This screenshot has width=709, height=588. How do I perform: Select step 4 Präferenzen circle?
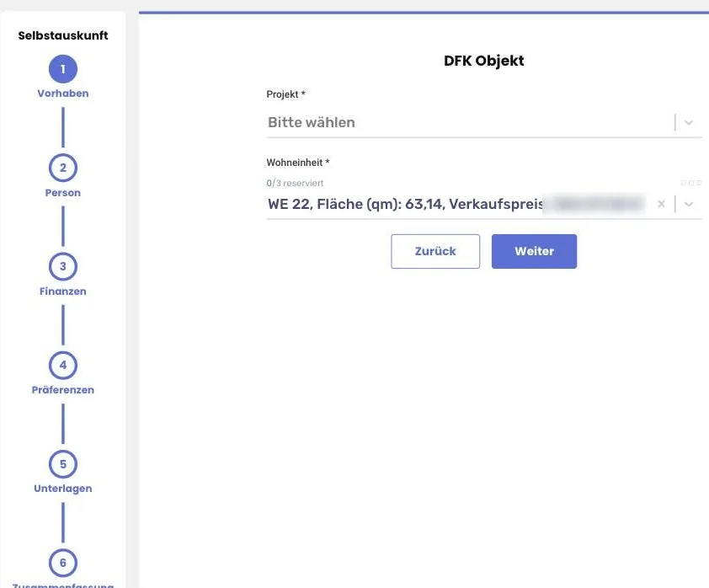pyautogui.click(x=63, y=365)
